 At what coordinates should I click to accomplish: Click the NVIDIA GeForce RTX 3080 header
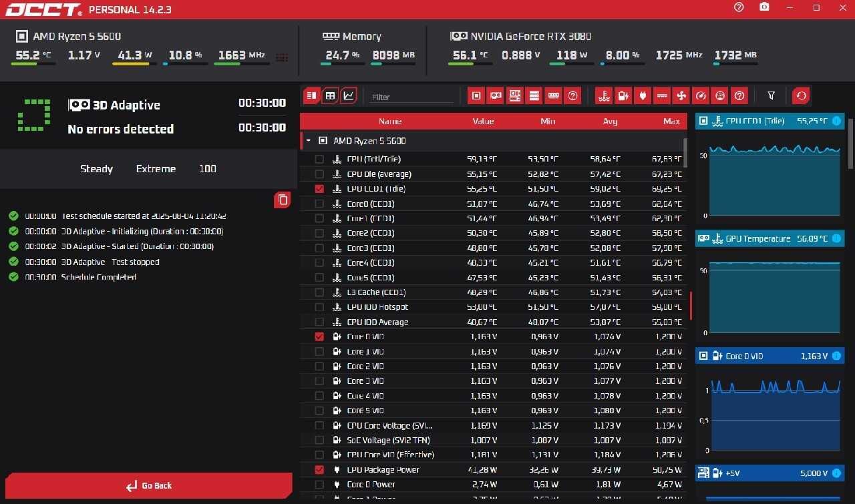521,36
